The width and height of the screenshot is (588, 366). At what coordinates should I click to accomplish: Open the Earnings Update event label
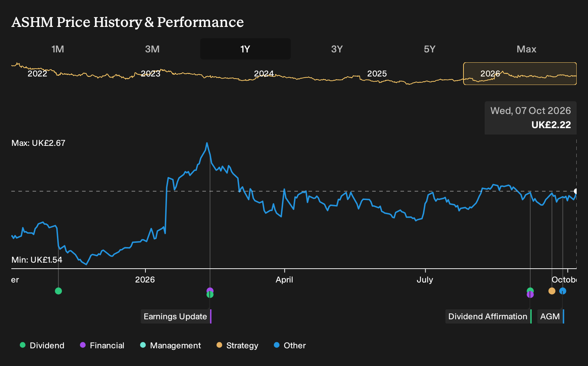[176, 316]
